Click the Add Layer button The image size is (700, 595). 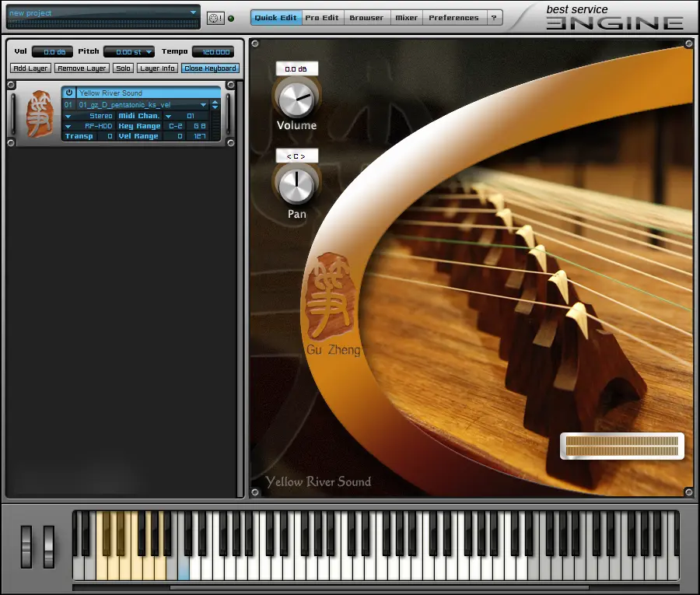click(30, 68)
